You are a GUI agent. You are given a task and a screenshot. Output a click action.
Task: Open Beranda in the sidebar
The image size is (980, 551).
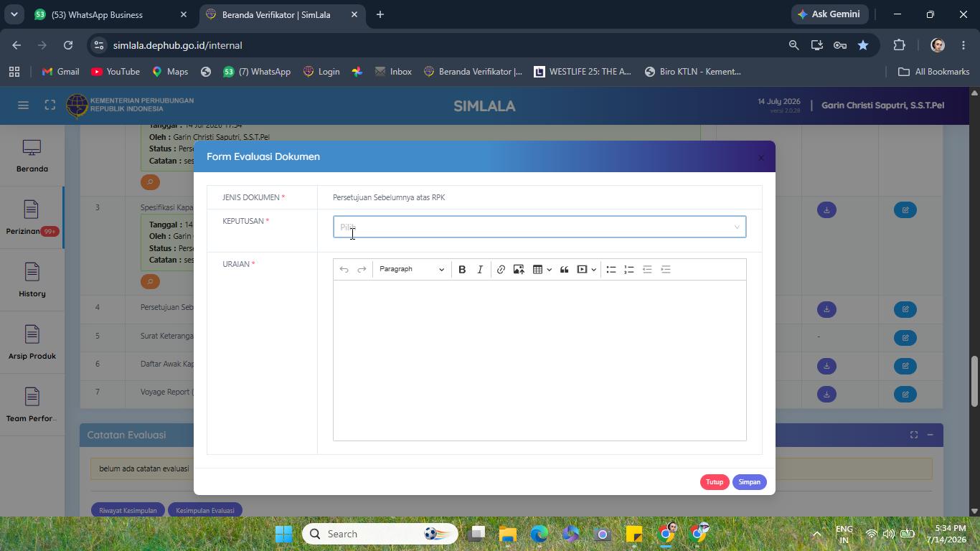point(32,156)
